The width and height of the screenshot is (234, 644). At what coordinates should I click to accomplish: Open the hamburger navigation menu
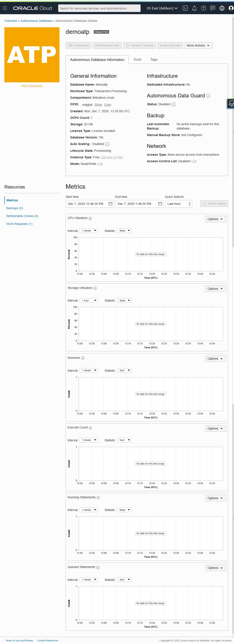click(5, 8)
